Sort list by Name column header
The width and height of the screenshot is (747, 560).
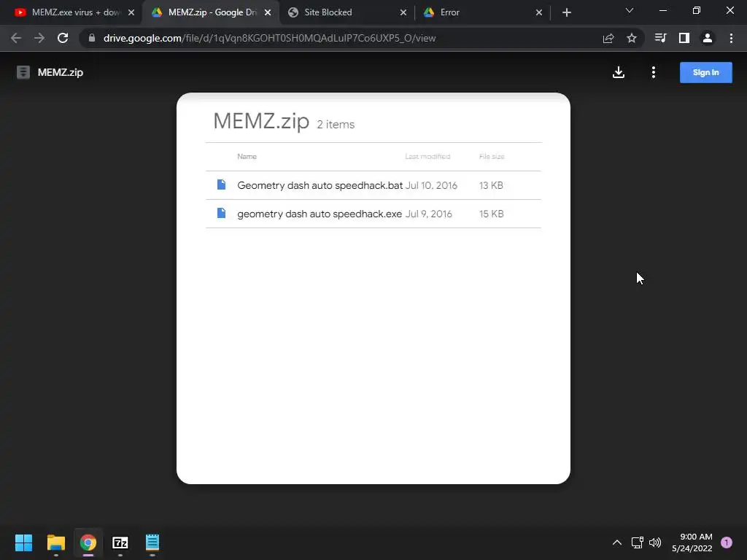247,156
